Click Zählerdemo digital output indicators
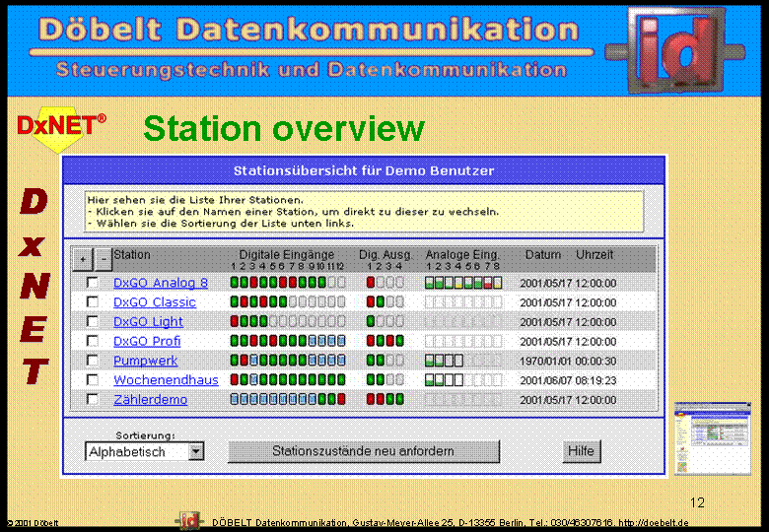 [385, 400]
